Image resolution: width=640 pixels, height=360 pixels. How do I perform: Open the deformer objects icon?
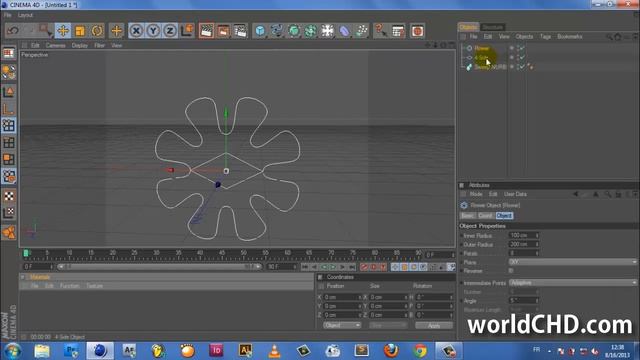[344, 31]
